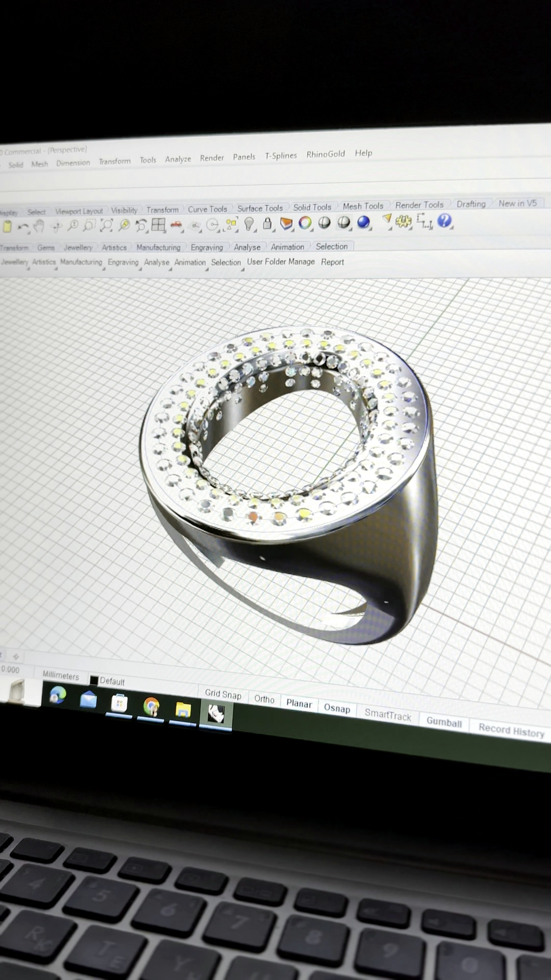Open the Edit Layers icon
The image size is (551, 980).
point(286,223)
